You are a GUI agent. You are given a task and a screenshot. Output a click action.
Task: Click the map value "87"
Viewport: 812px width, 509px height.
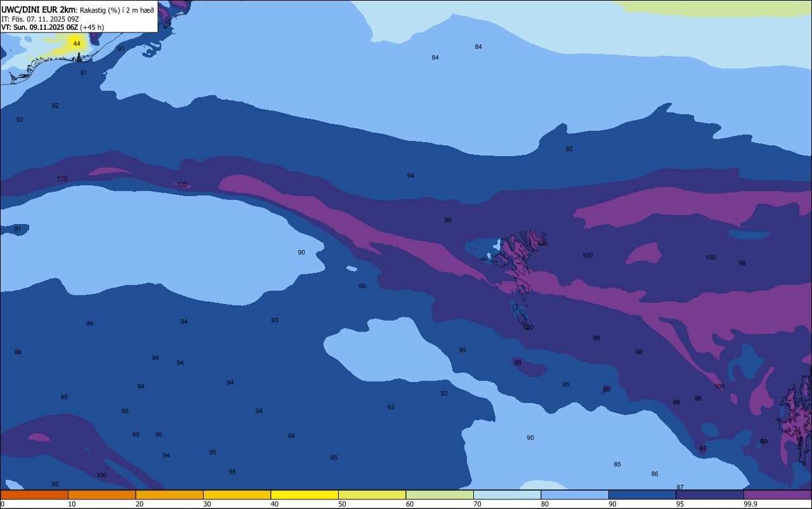tap(680, 487)
